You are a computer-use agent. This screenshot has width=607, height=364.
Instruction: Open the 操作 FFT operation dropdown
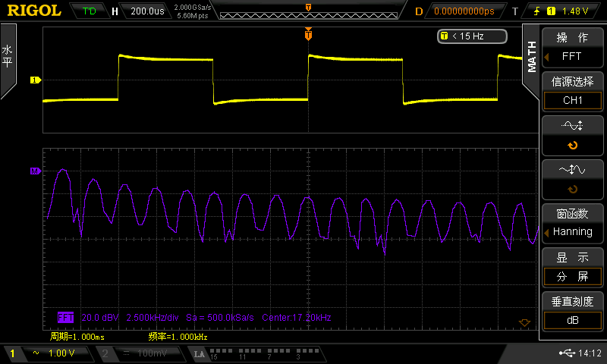(572, 49)
